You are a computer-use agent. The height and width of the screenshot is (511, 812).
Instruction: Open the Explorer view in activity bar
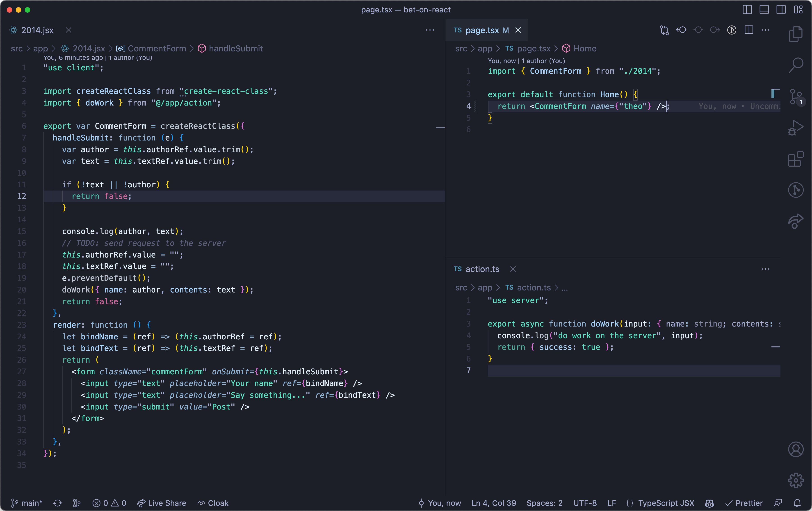point(796,34)
